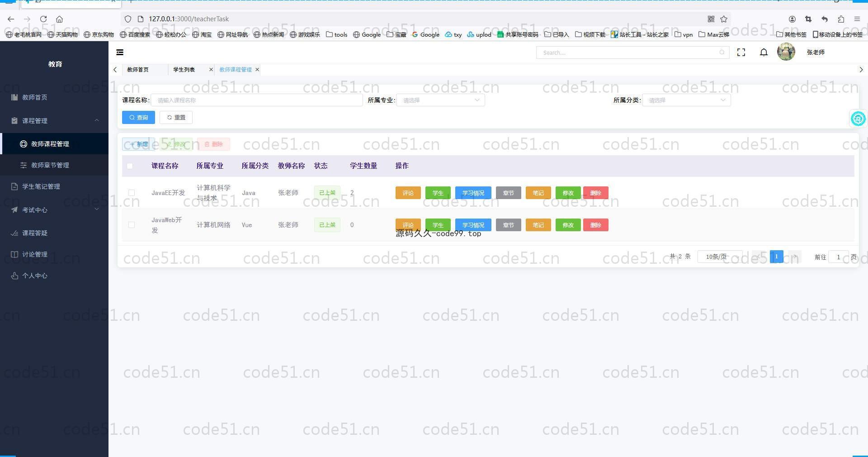Switch to the 教师首页 tab

tap(138, 70)
